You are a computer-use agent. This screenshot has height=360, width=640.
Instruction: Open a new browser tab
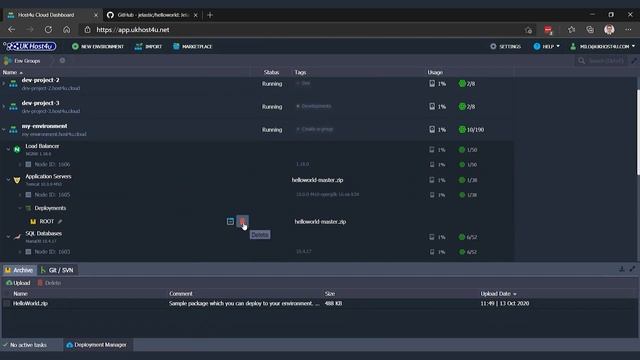[x=210, y=15]
